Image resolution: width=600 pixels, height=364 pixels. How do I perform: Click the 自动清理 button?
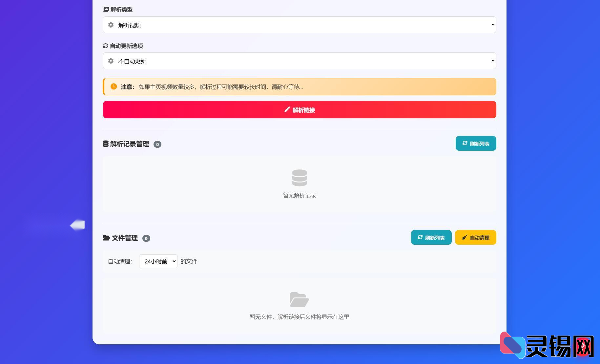[x=475, y=237]
